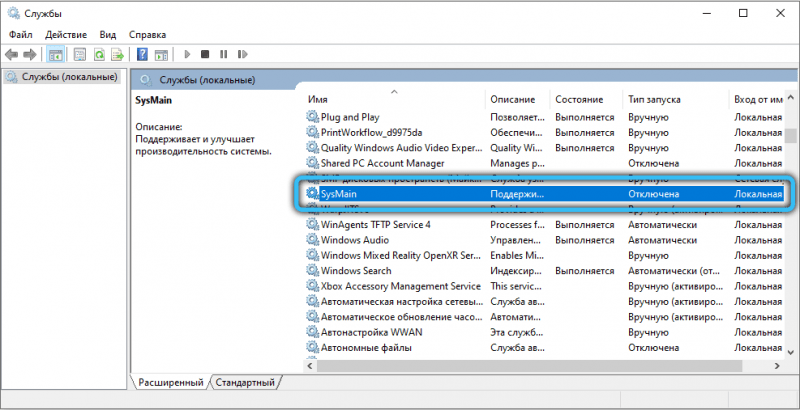Select Windows Mixed Reality OpenXR Ser... service

pyautogui.click(x=401, y=255)
